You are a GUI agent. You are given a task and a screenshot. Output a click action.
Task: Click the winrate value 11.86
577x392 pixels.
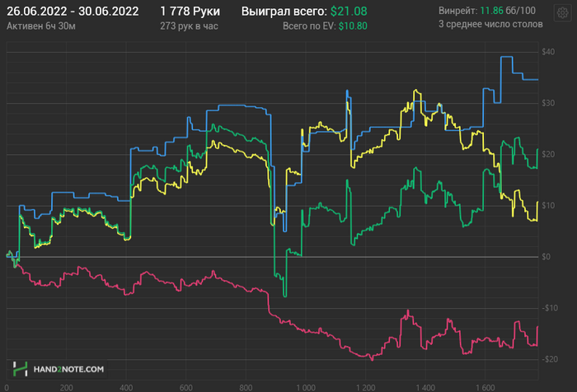(x=491, y=11)
